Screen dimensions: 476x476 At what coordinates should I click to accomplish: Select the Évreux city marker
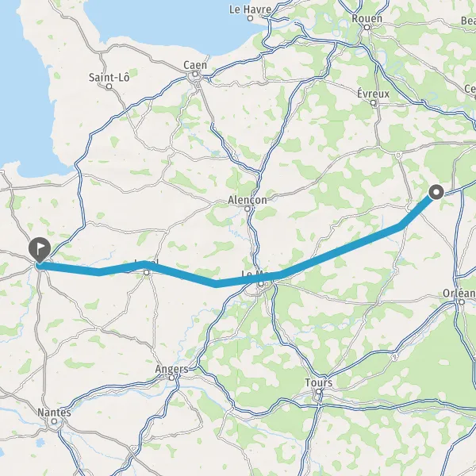(x=374, y=103)
